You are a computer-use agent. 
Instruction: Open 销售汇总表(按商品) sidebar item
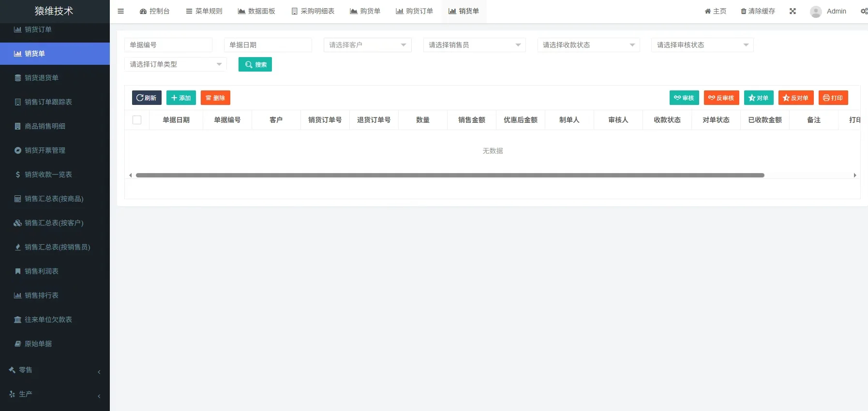[55, 199]
